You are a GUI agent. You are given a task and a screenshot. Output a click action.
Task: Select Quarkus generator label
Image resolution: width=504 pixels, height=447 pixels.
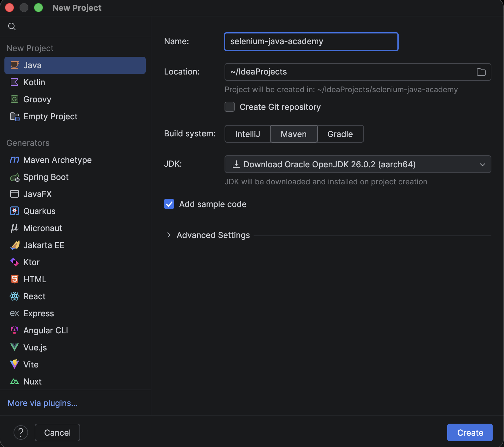39,211
